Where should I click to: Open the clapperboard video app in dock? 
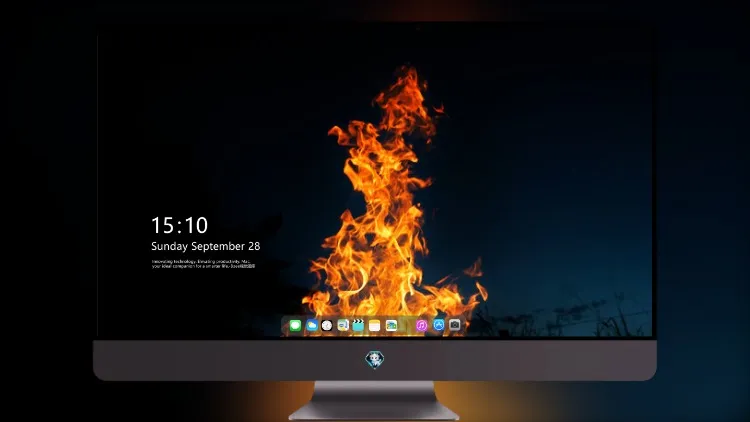coord(358,326)
